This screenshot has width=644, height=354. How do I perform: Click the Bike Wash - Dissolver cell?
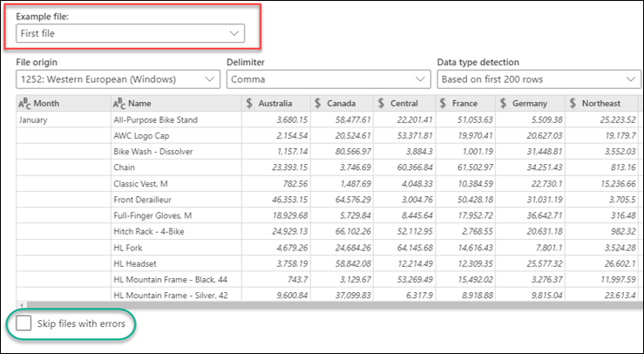176,152
